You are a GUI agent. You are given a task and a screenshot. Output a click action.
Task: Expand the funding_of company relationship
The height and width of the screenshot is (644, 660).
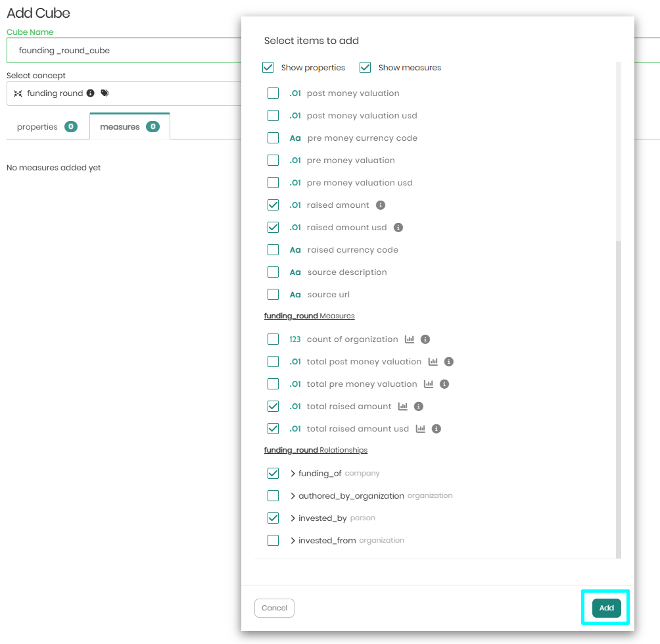(293, 474)
